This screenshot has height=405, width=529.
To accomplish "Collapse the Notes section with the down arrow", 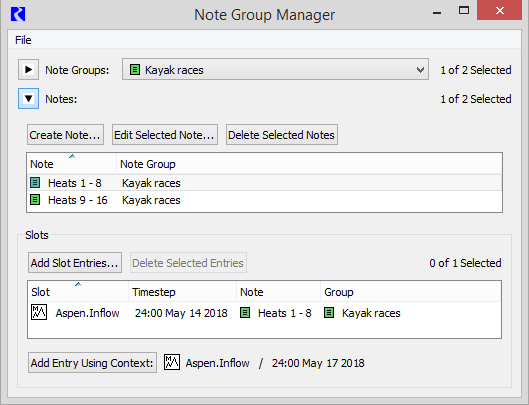I will coord(28,99).
